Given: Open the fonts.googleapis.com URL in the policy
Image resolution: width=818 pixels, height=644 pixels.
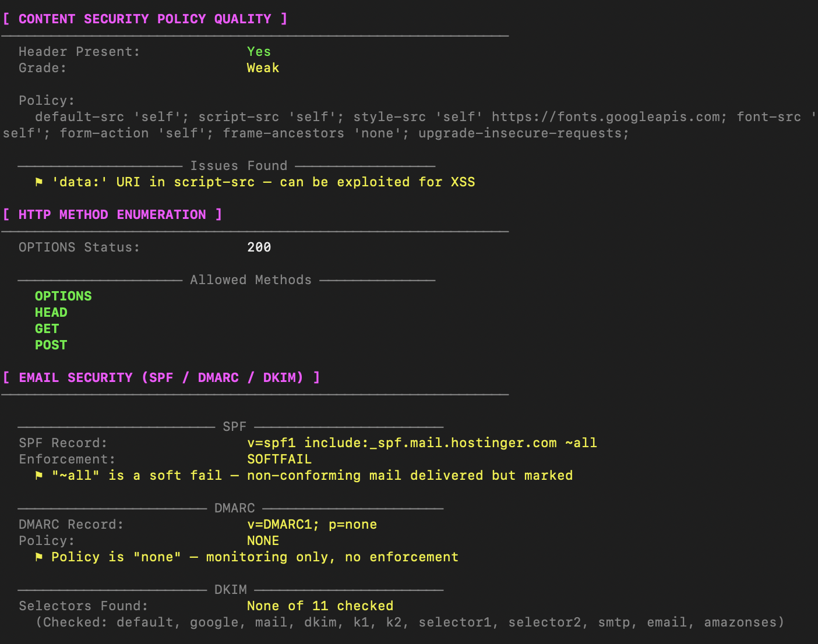Looking at the screenshot, I should tap(606, 117).
